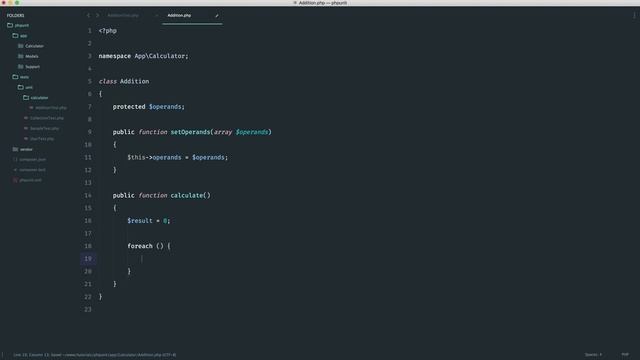The width and height of the screenshot is (640, 360).
Task: Click line number 14 in the gutter
Action: pyautogui.click(x=88, y=195)
